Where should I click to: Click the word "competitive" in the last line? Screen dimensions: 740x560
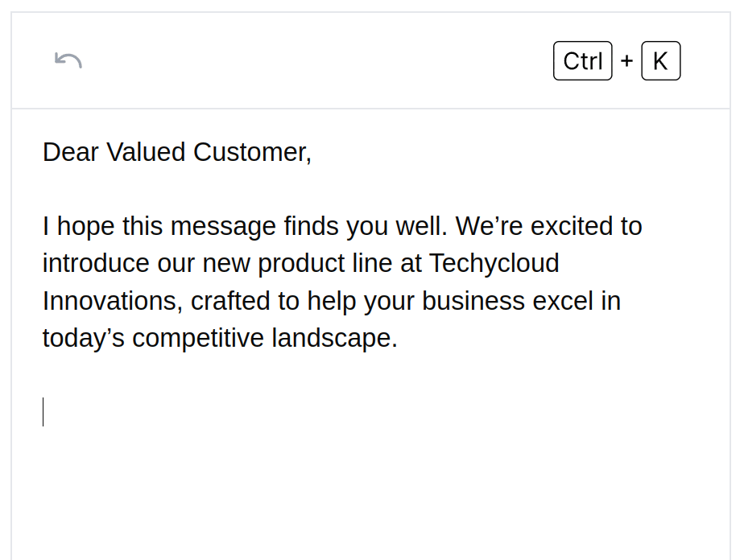click(x=198, y=338)
